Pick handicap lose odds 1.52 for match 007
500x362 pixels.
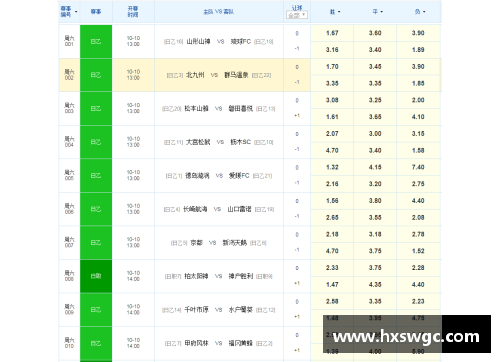pos(418,251)
